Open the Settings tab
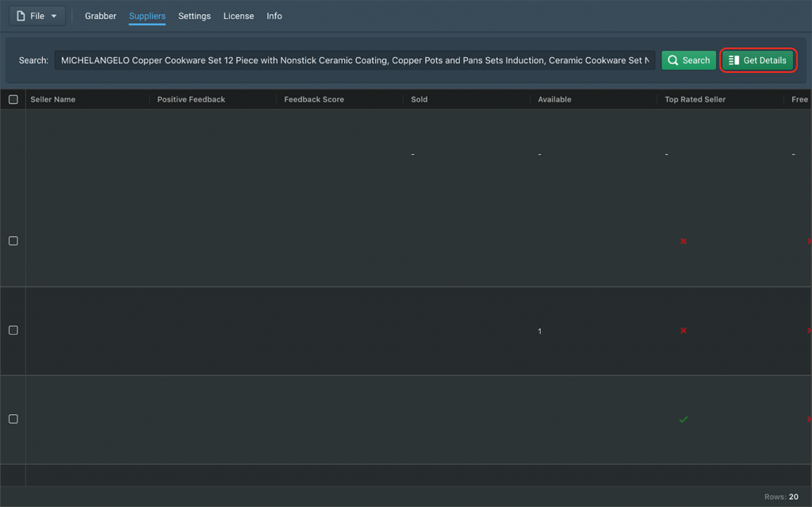812x507 pixels. pos(194,16)
